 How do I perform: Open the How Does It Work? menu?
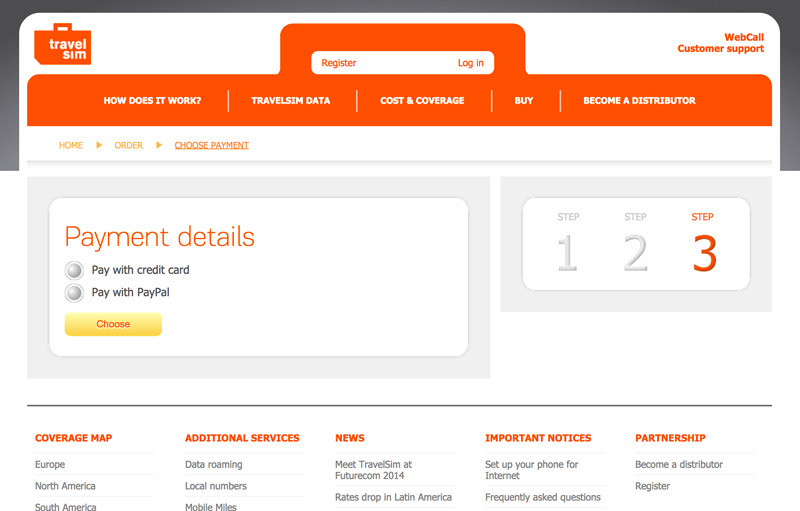152,100
